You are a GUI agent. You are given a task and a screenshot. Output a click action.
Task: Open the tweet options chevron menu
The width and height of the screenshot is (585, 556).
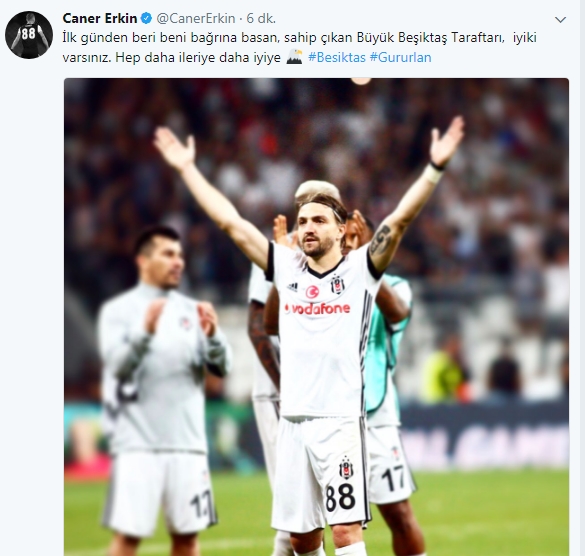click(560, 19)
